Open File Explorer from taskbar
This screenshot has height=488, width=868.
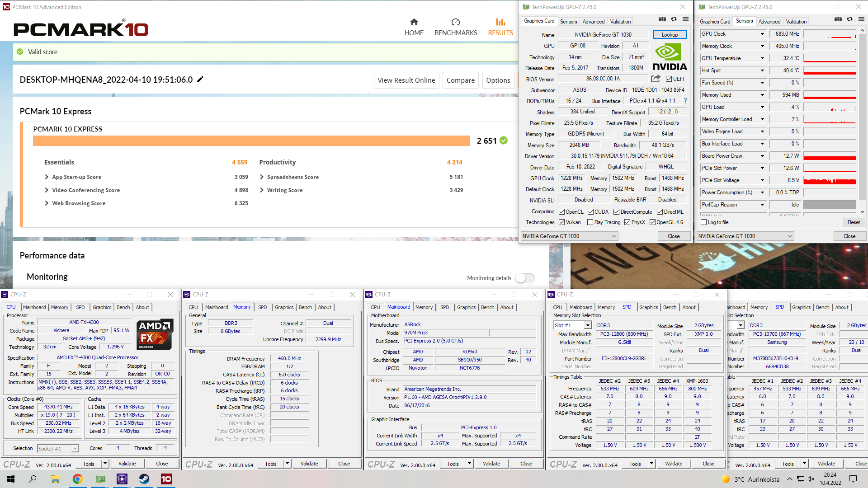point(55,479)
